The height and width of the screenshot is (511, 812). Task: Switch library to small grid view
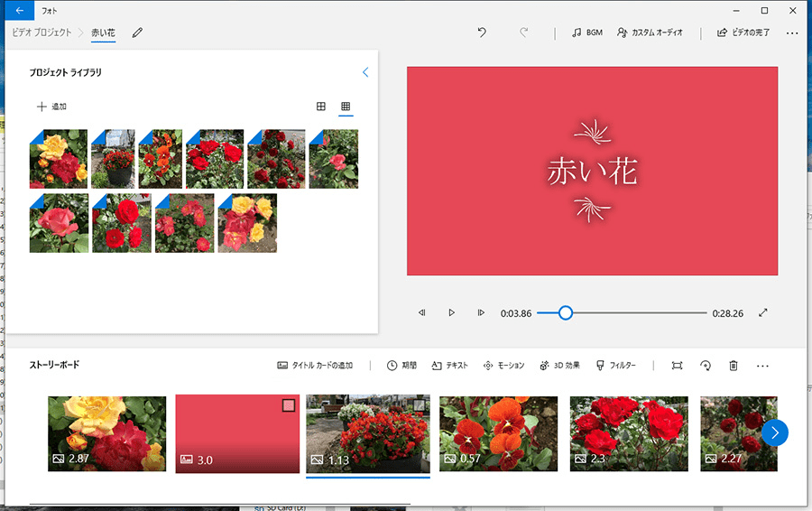(345, 107)
